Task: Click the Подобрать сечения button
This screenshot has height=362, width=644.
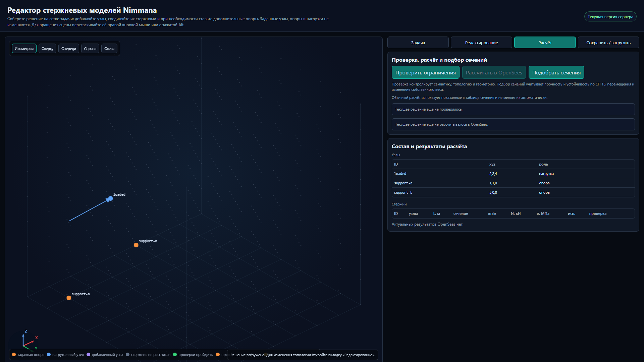Action: (556, 72)
